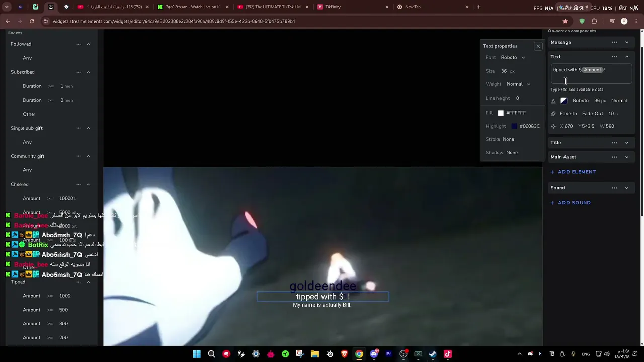Image resolution: width=644 pixels, height=362 pixels.
Task: Collapse the Text component
Action: click(626, 57)
